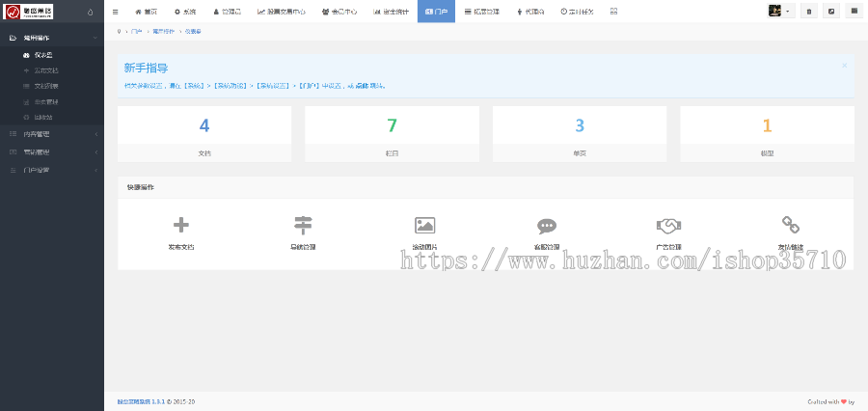
Task: Go to 会员中心 in the top navigation
Action: pyautogui.click(x=339, y=12)
